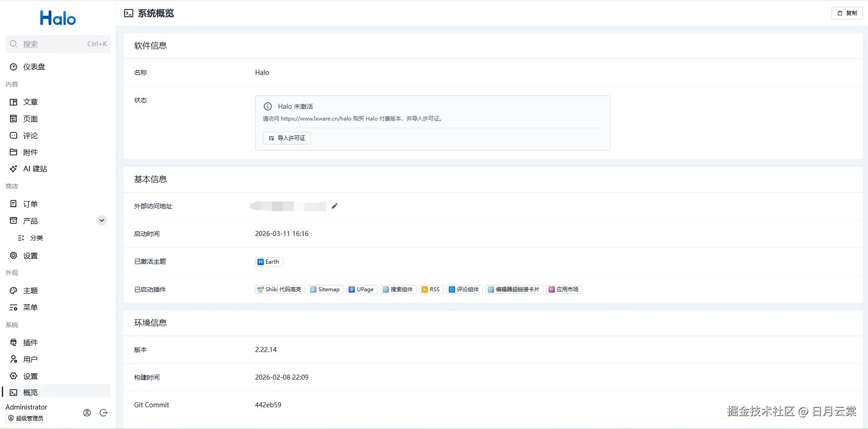
Task: Click the 名称 value Halo
Action: (x=262, y=72)
